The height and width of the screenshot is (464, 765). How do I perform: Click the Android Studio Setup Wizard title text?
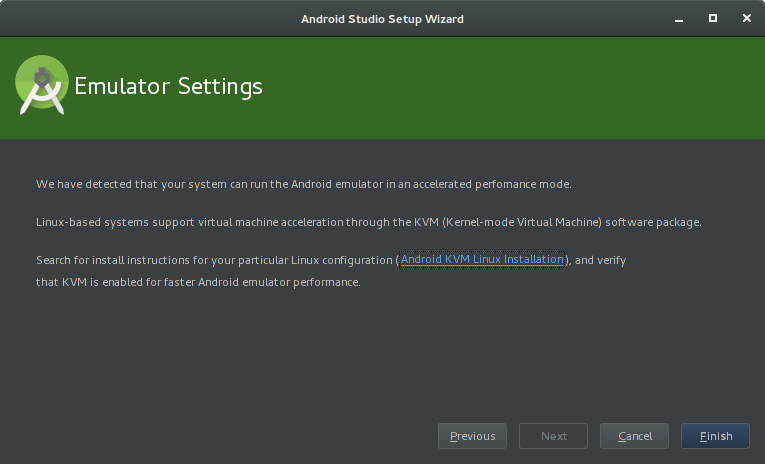(382, 19)
